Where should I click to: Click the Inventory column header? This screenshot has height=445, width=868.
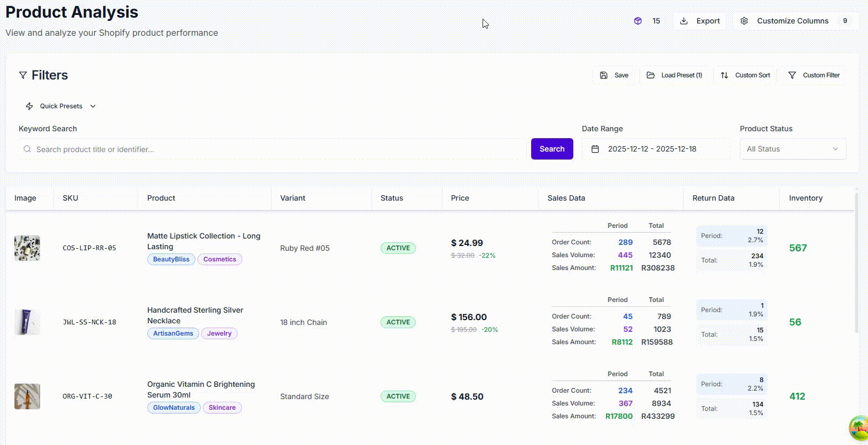point(806,198)
